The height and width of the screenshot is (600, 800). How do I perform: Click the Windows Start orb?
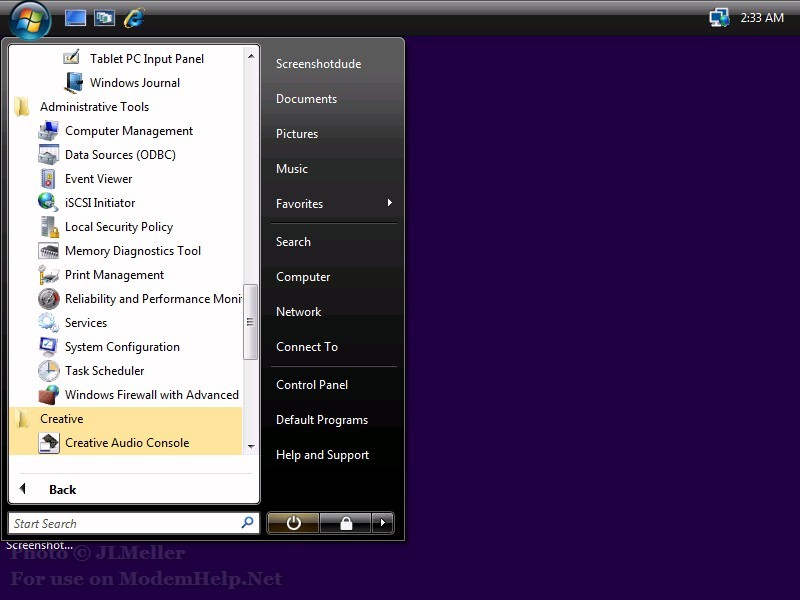tap(30, 20)
